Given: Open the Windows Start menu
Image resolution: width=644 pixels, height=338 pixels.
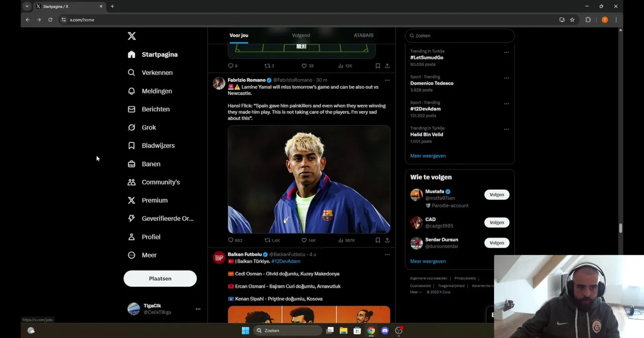Looking at the screenshot, I should [245, 330].
